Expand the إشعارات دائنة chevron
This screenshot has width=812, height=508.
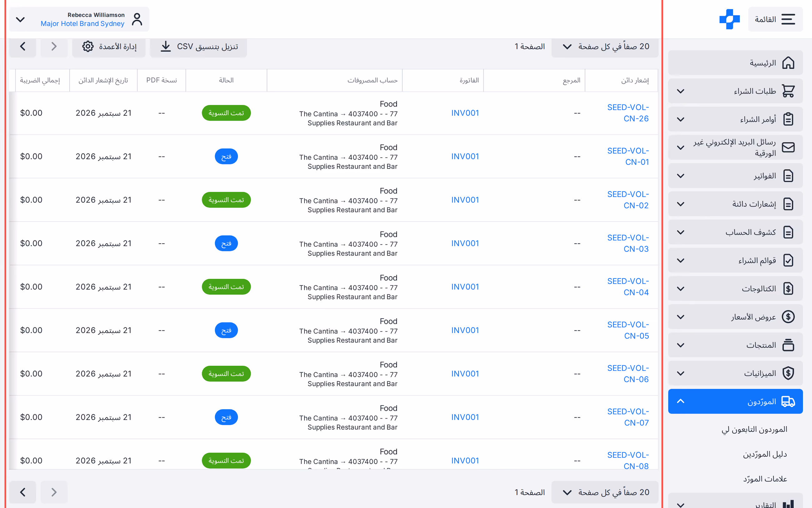pos(681,204)
